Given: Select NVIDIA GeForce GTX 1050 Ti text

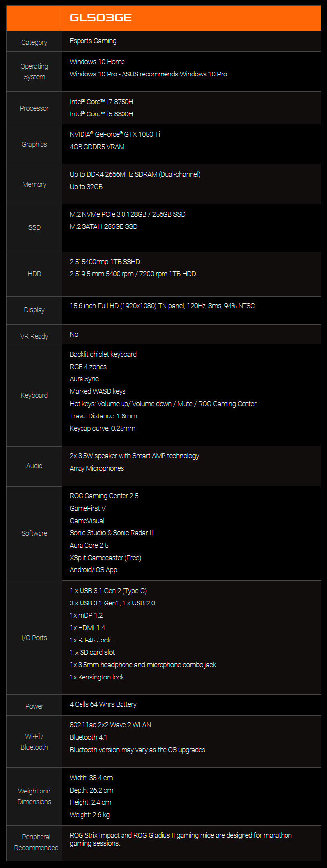Looking at the screenshot, I should (115, 134).
